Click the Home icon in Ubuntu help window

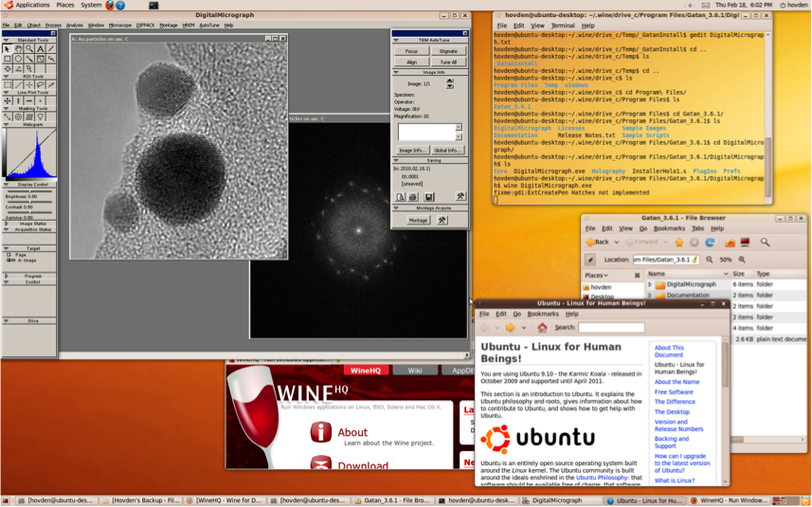542,327
